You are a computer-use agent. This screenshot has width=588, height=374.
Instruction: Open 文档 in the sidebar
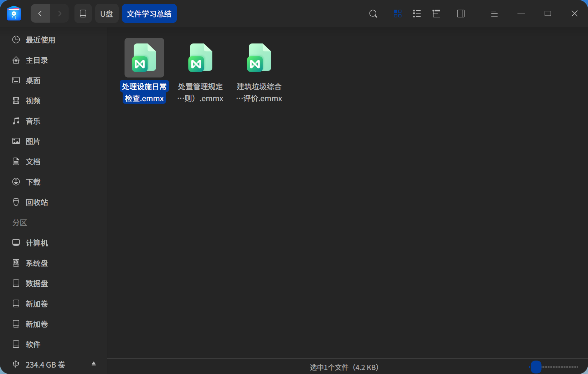(x=53, y=162)
